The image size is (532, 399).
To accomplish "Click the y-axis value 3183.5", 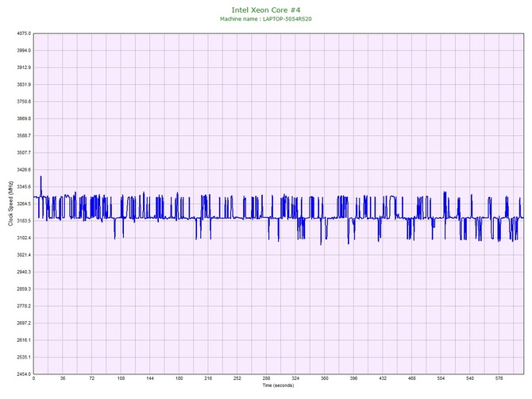I will coord(24,221).
